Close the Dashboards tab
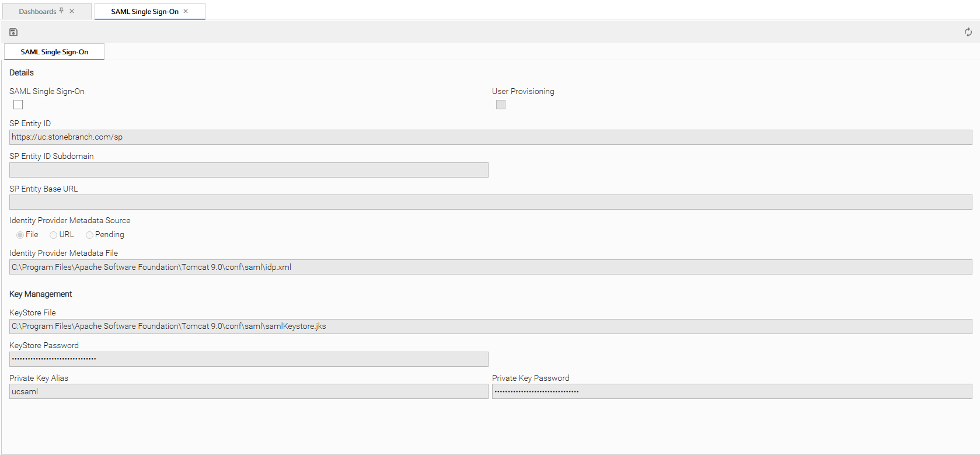 click(x=72, y=11)
